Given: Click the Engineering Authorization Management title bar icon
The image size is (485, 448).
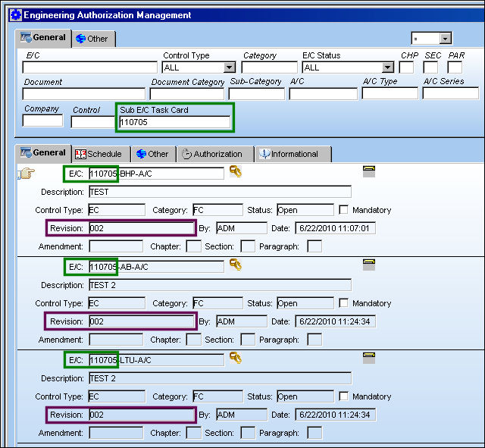Looking at the screenshot, I should click(16, 15).
